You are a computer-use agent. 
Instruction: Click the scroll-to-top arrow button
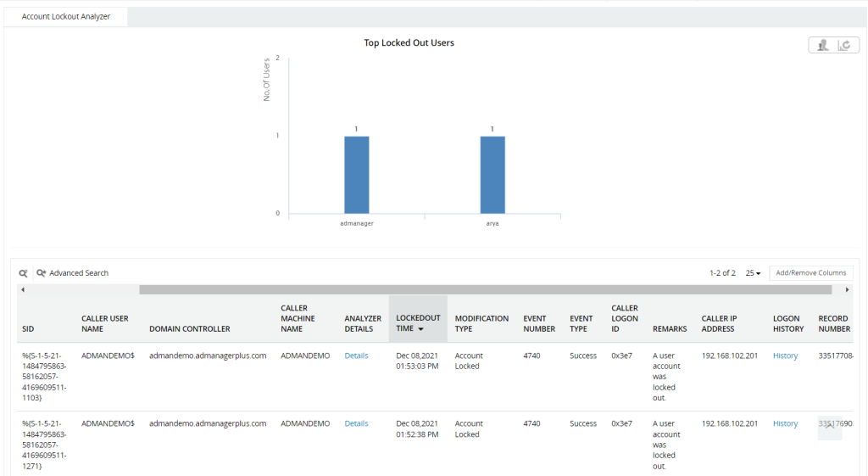(x=829, y=427)
